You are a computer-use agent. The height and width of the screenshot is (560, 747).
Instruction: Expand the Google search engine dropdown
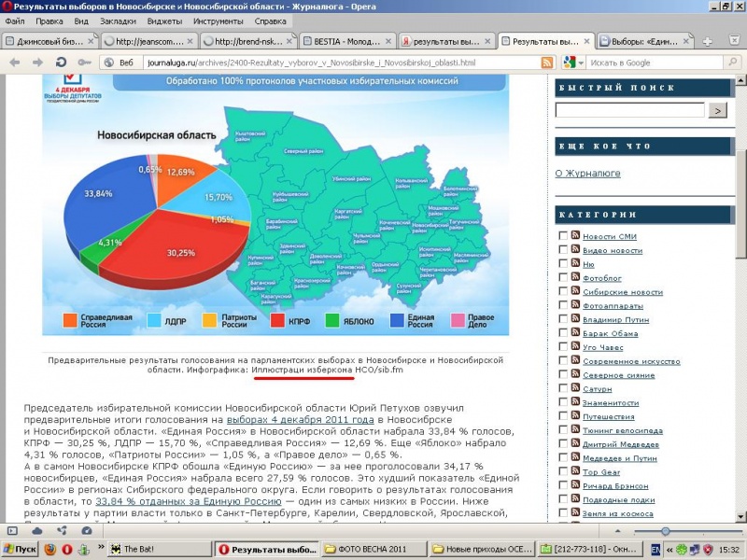[x=581, y=63]
